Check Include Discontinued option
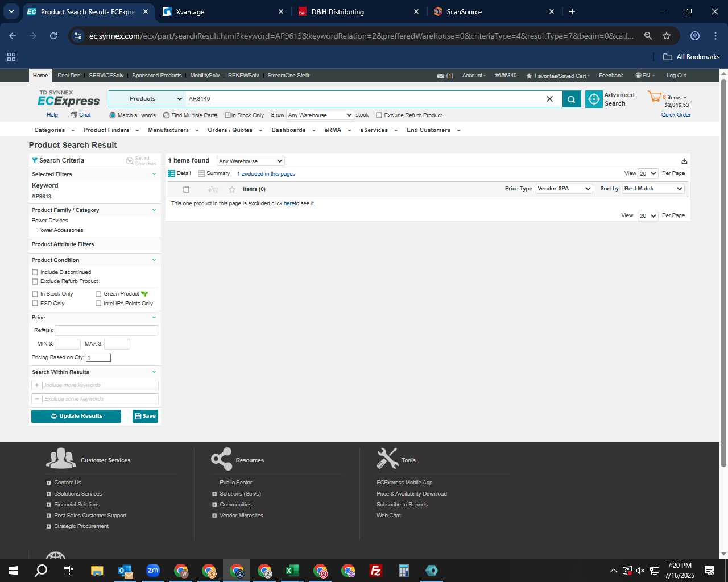Viewport: 728px width, 582px height. pos(35,272)
